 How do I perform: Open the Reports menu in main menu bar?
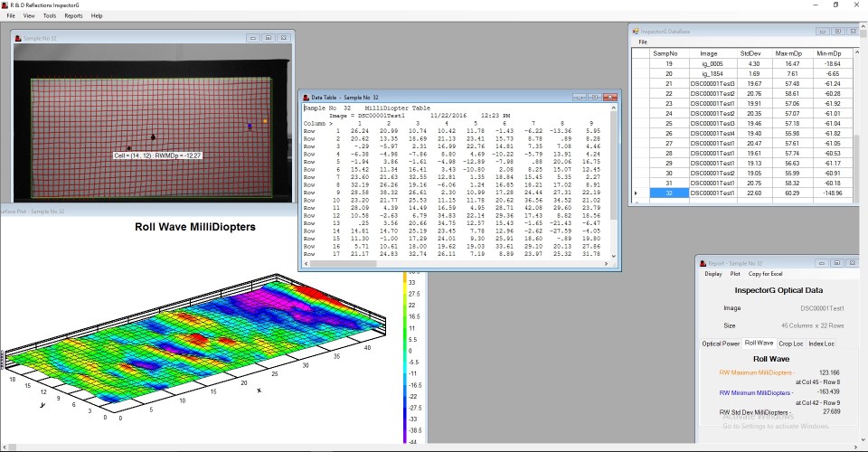[x=73, y=15]
